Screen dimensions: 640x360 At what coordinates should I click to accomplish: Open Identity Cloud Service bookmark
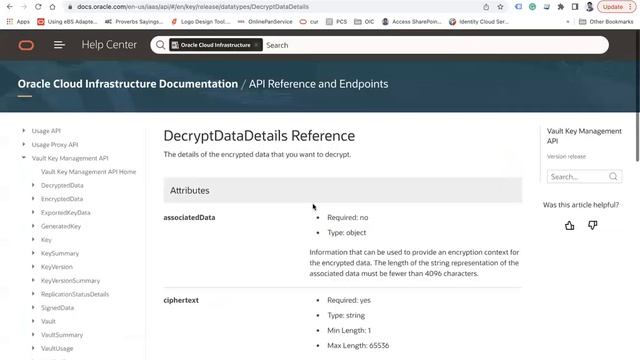pyautogui.click(x=478, y=22)
